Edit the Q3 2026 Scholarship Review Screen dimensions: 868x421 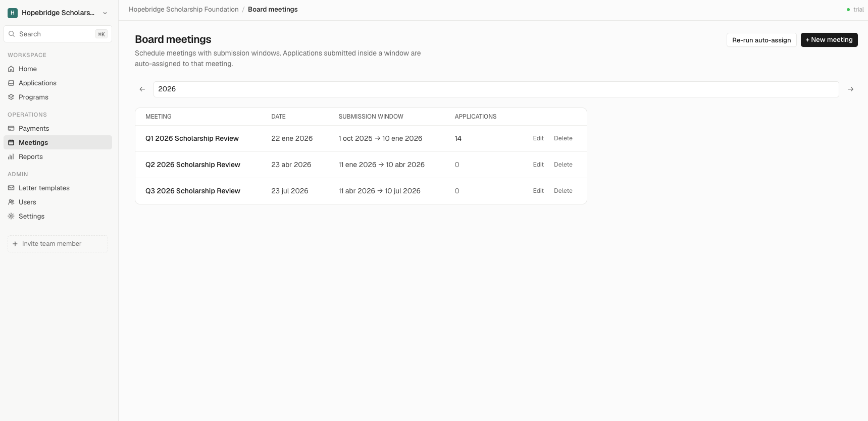pos(538,191)
